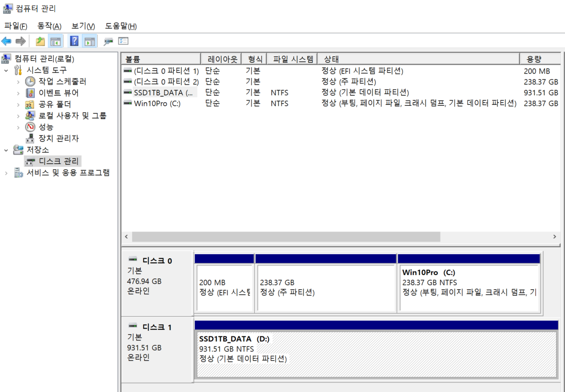
Task: Sort by the 볼륨 column header
Action: 161,59
